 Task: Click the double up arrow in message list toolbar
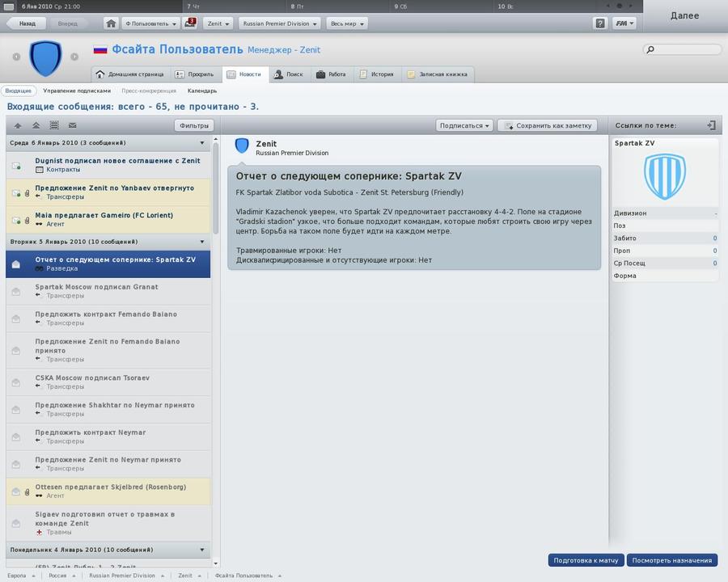coord(36,126)
